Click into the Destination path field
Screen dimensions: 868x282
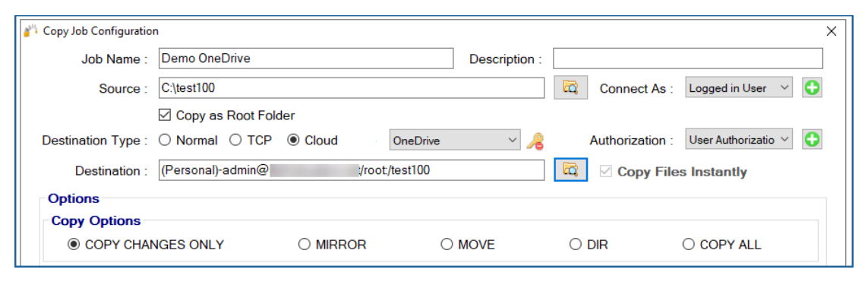click(x=351, y=170)
